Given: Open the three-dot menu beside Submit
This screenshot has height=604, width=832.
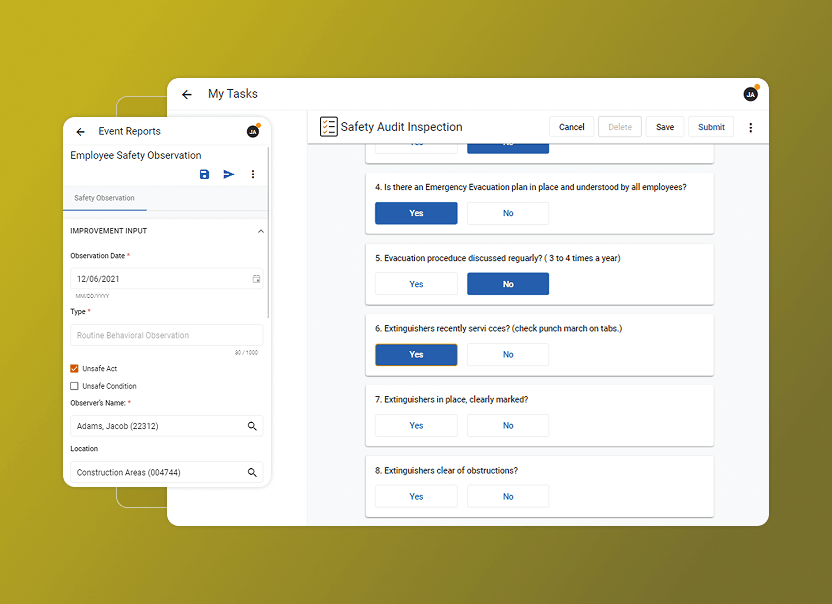Looking at the screenshot, I should click(751, 127).
